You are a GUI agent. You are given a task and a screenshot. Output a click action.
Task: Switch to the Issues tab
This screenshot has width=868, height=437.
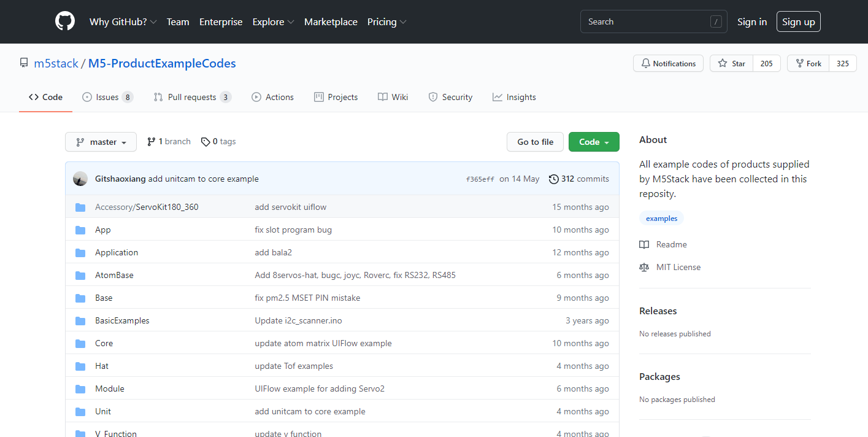coord(107,97)
